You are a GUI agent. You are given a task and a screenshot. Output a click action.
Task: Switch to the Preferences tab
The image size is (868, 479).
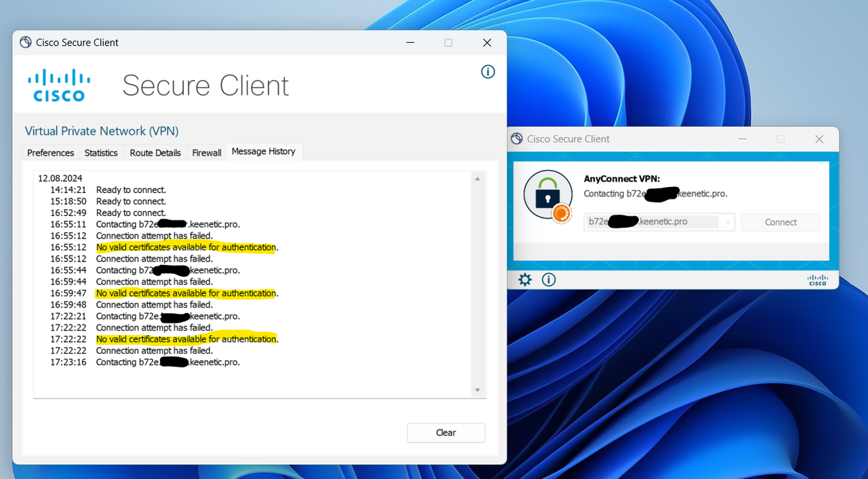51,152
